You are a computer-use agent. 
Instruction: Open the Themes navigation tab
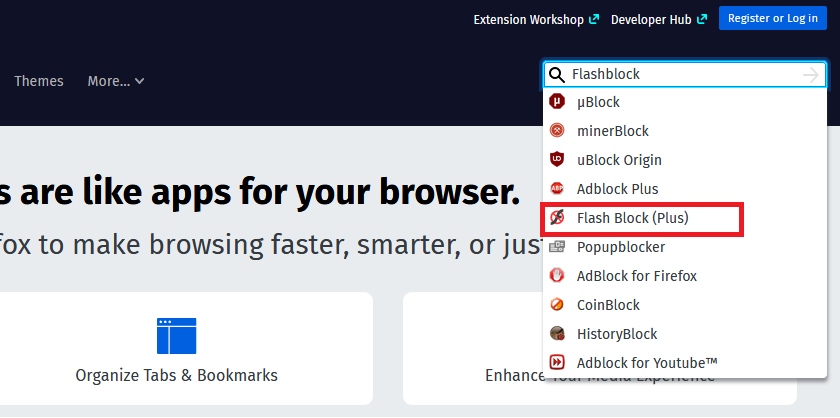[39, 81]
